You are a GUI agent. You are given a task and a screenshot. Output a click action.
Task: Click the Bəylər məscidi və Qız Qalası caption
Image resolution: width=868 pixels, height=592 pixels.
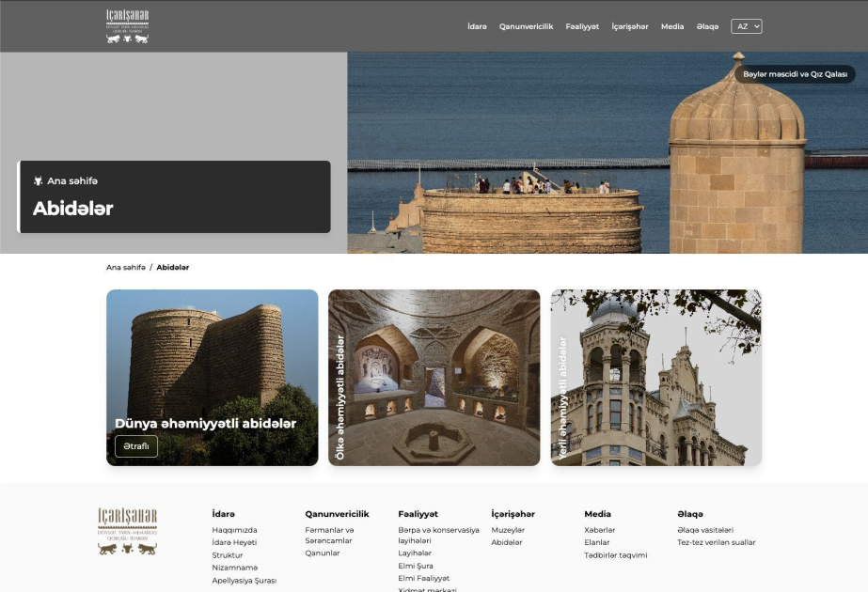pos(795,73)
